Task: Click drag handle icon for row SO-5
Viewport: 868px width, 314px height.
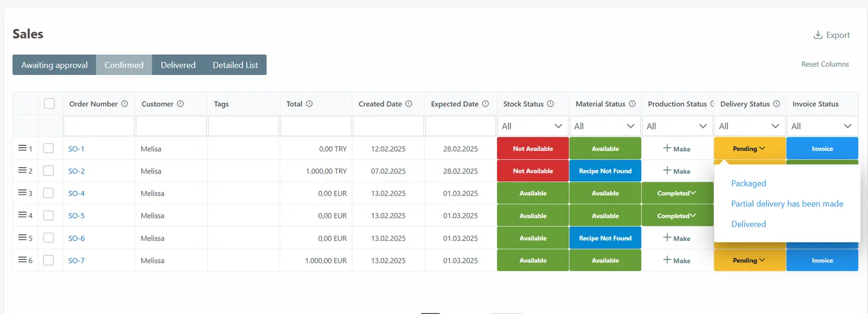Action: coord(22,215)
